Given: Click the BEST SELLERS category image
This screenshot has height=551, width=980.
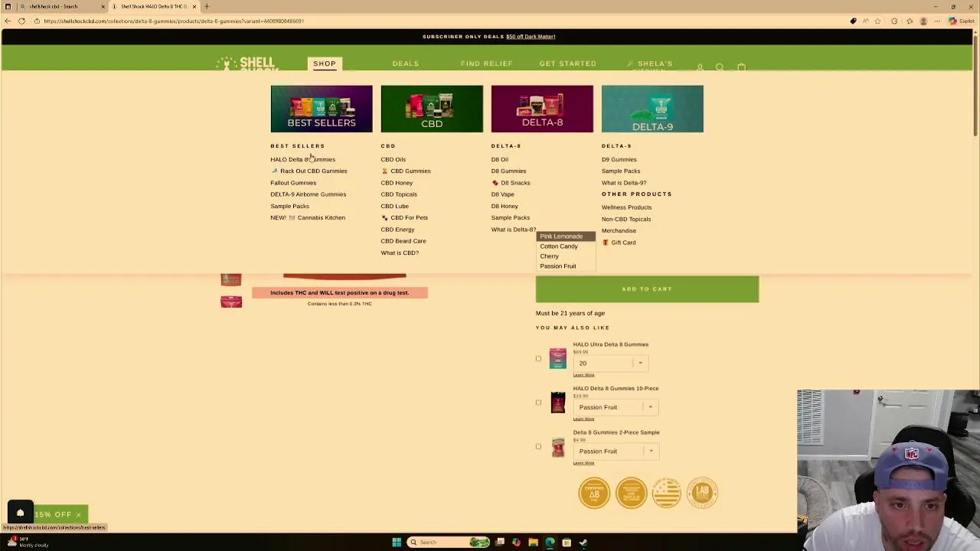Looking at the screenshot, I should click(x=322, y=109).
